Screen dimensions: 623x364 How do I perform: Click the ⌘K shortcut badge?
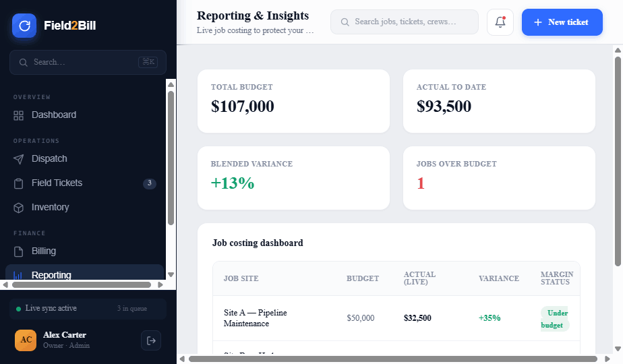pos(148,62)
